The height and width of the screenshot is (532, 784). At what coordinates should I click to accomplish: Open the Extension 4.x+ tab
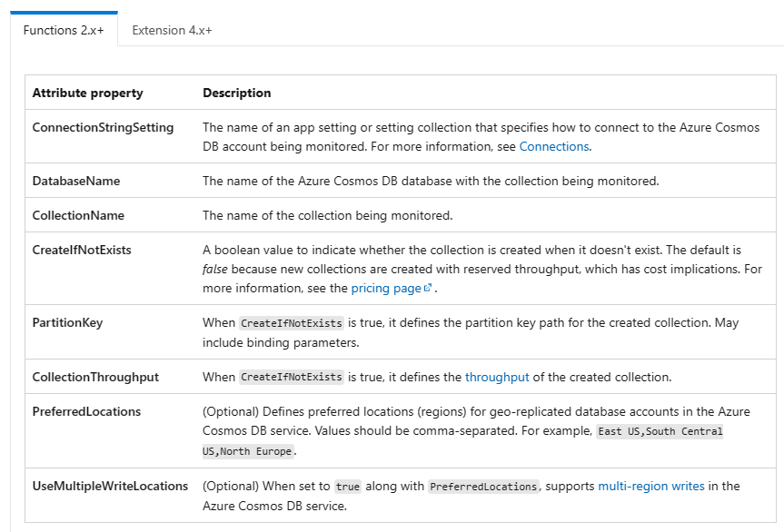(x=172, y=30)
